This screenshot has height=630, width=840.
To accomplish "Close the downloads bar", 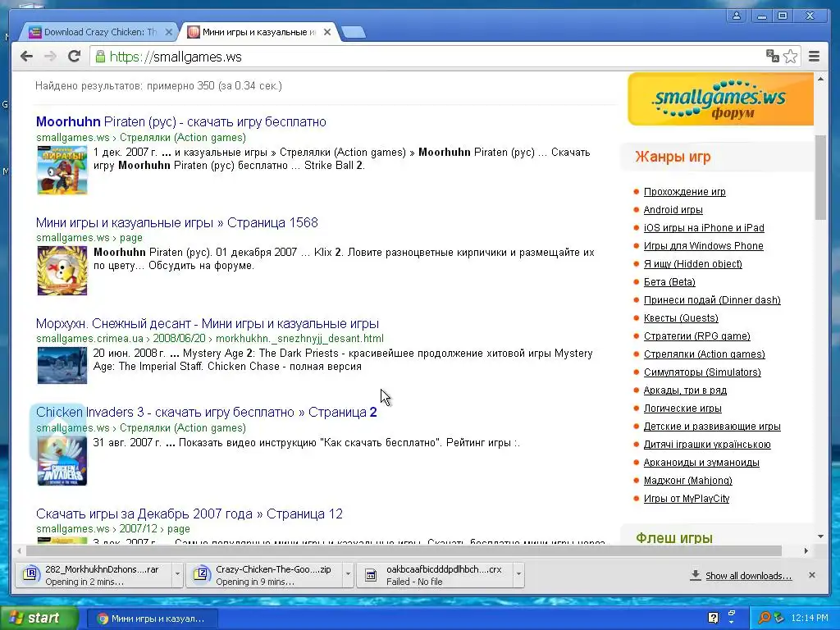I will click(x=811, y=575).
